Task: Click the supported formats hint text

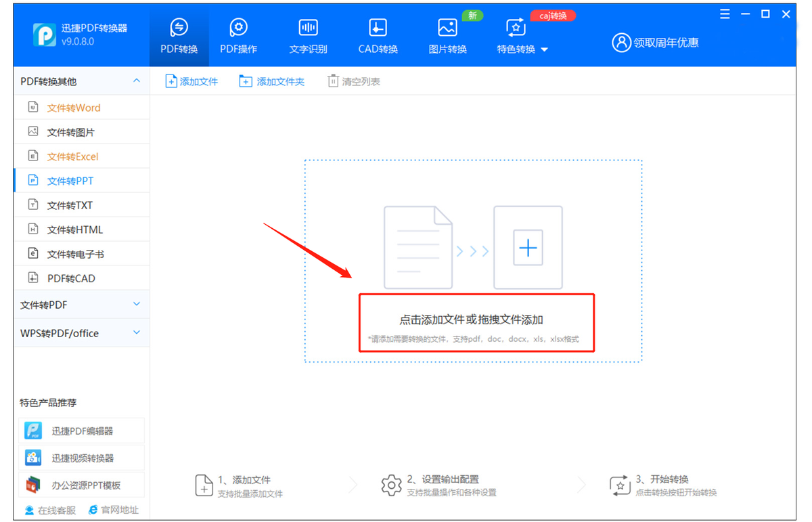Action: coord(474,339)
